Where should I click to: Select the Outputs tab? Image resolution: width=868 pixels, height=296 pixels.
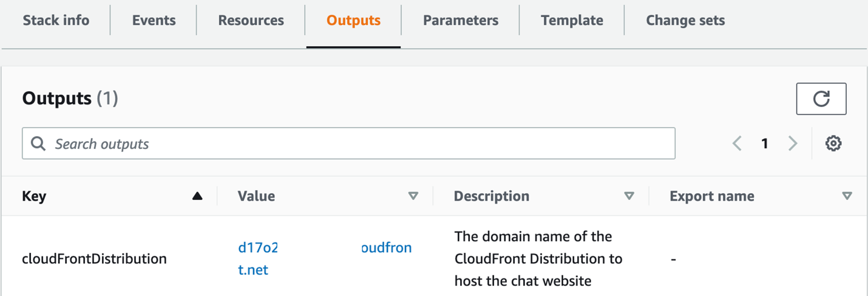click(353, 20)
